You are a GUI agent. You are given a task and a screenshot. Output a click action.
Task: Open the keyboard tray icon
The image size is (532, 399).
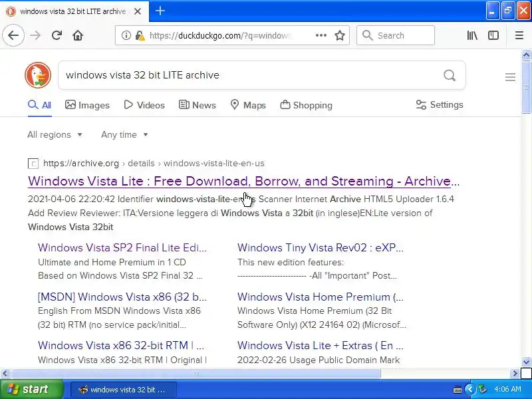[457, 390]
